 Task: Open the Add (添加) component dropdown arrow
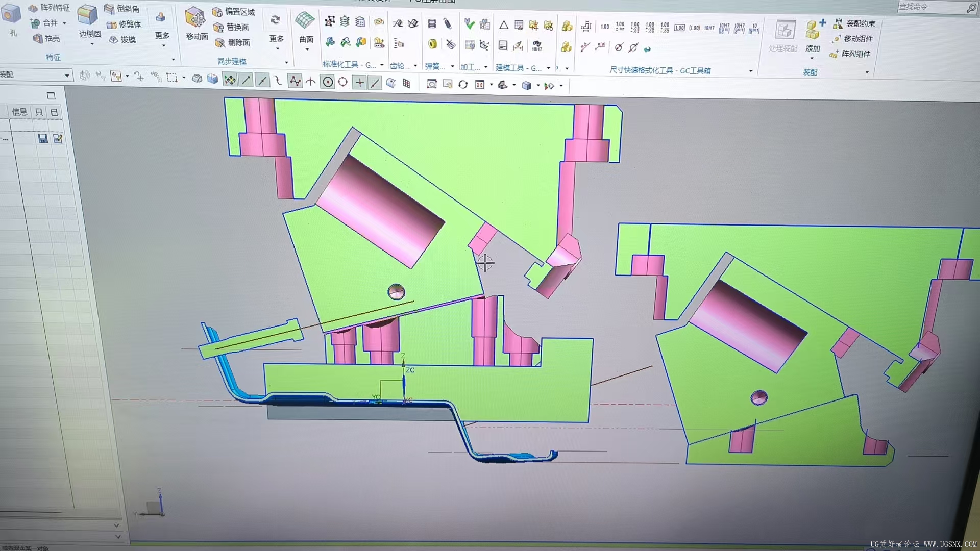(812, 59)
